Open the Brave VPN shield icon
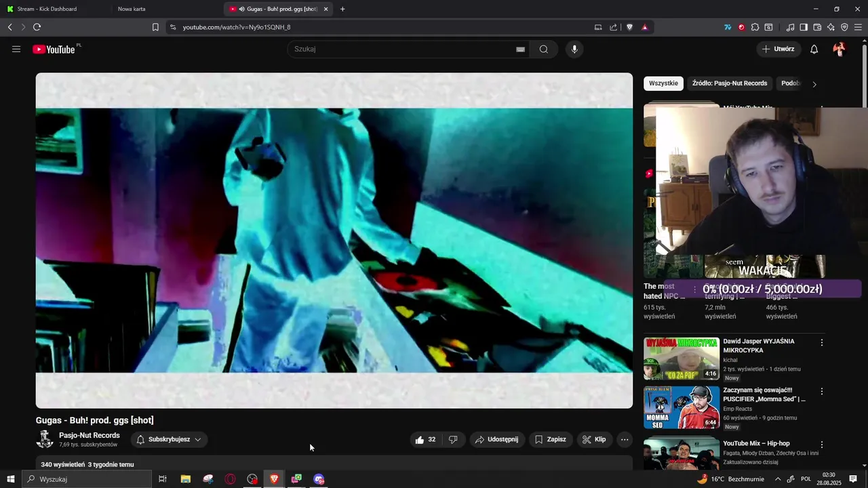 pyautogui.click(x=844, y=27)
